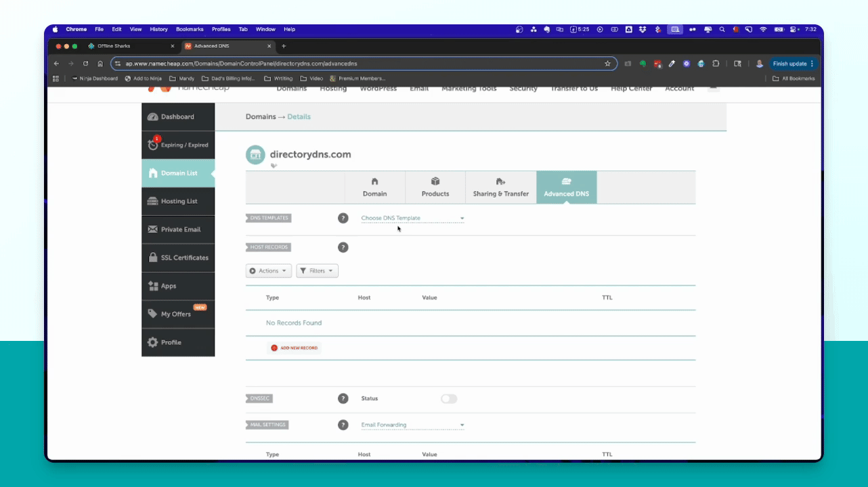Click the Type column header in host records

click(272, 298)
